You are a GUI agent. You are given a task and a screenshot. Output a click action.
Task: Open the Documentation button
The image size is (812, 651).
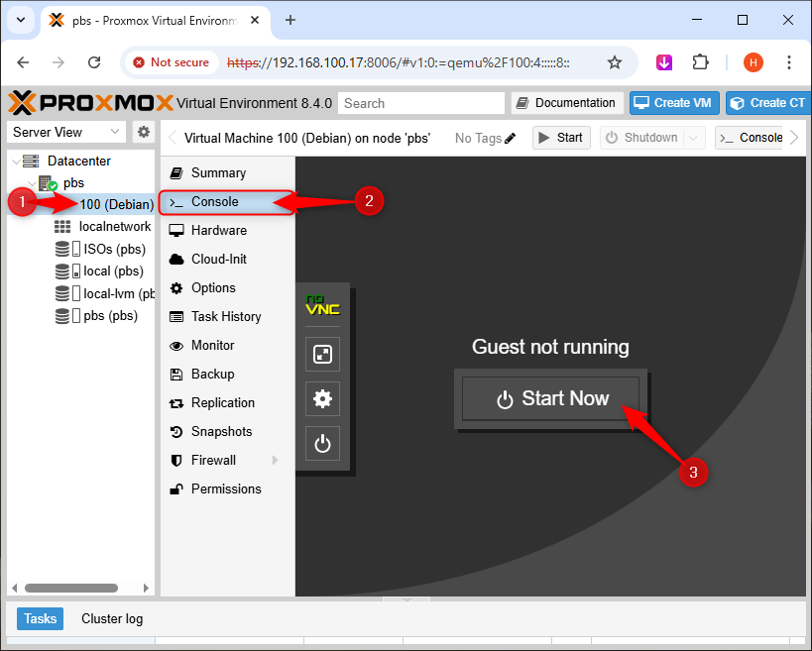click(566, 103)
